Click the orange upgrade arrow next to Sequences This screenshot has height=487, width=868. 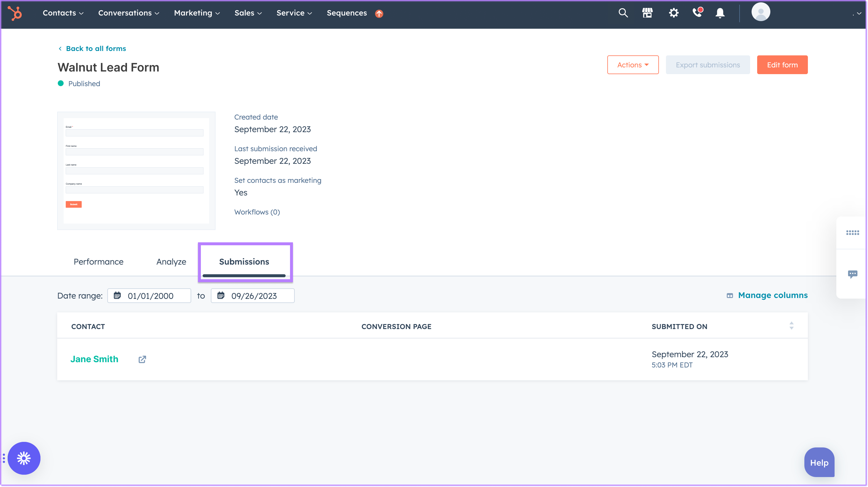(379, 13)
